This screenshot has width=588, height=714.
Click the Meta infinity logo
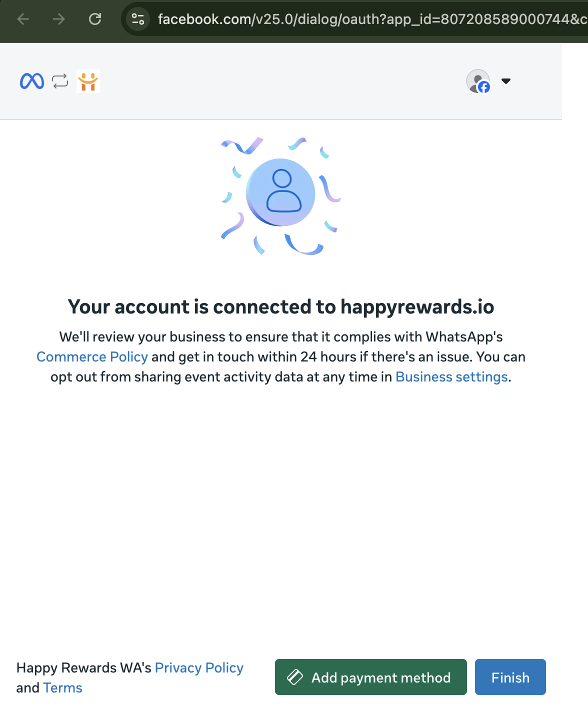[32, 81]
